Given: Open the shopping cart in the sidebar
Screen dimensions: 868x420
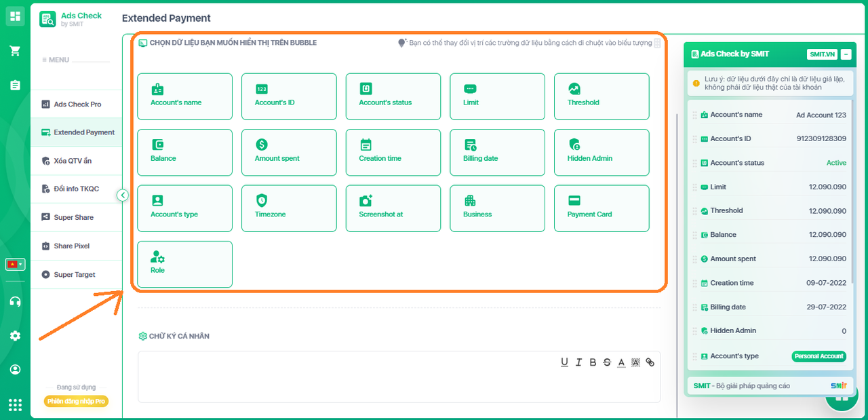Looking at the screenshot, I should [x=15, y=51].
